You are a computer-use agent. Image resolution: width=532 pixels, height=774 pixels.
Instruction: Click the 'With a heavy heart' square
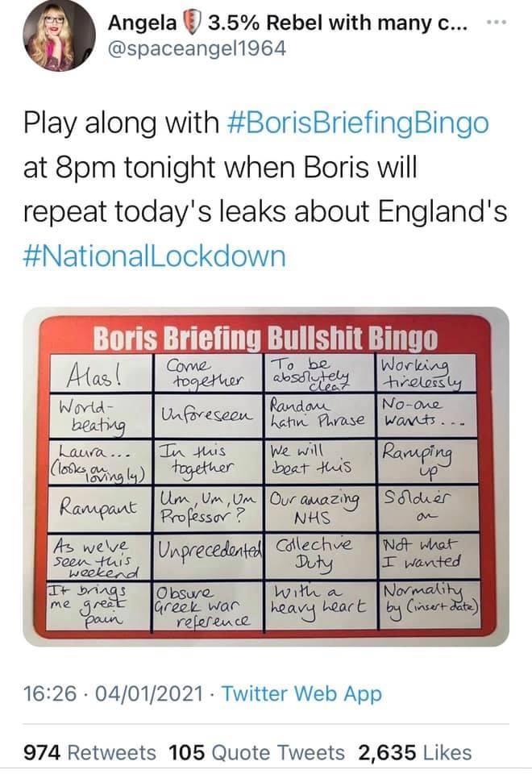coord(322,605)
